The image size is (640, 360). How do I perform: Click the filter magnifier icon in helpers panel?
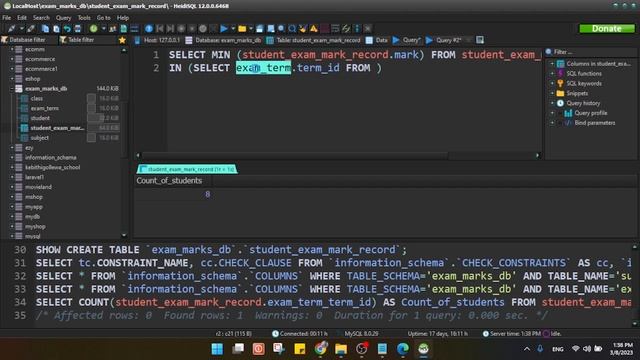tap(549, 52)
